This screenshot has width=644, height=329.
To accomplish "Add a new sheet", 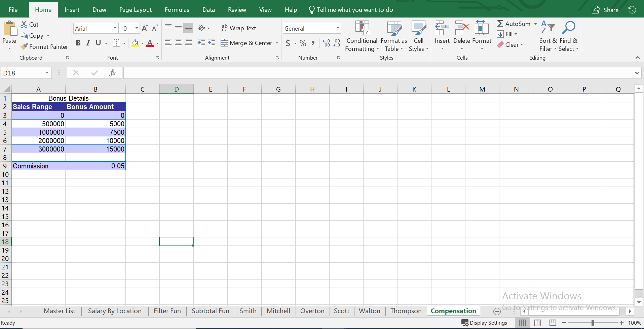I will click(x=497, y=311).
